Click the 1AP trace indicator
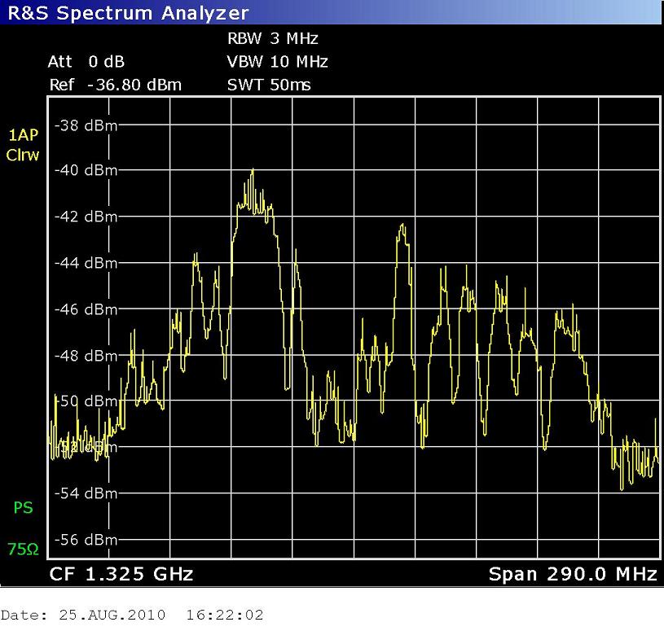The width and height of the screenshot is (664, 644). point(23,136)
